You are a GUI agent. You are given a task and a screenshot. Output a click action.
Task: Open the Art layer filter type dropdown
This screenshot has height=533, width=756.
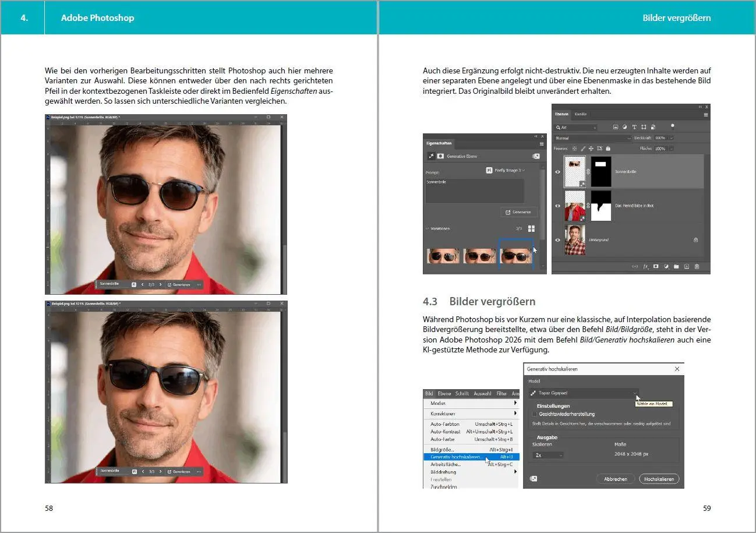575,128
